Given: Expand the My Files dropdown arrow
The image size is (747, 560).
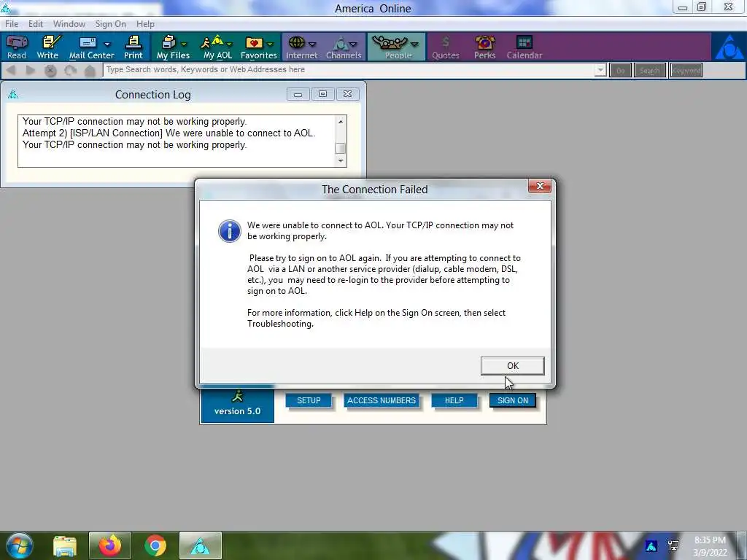Looking at the screenshot, I should (x=184, y=44).
